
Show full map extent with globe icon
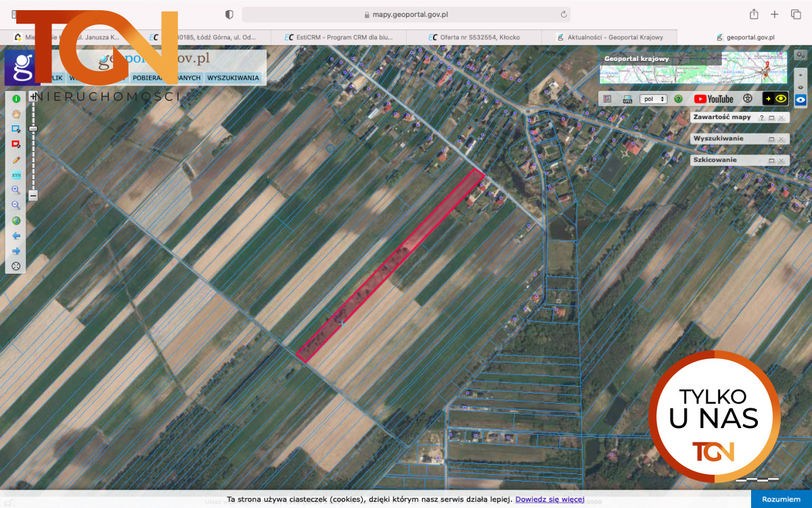pyautogui.click(x=16, y=221)
